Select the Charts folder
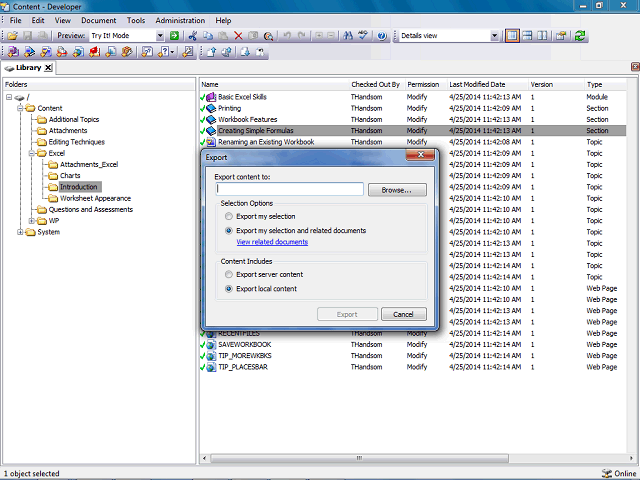This screenshot has width=640, height=480. 70,176
